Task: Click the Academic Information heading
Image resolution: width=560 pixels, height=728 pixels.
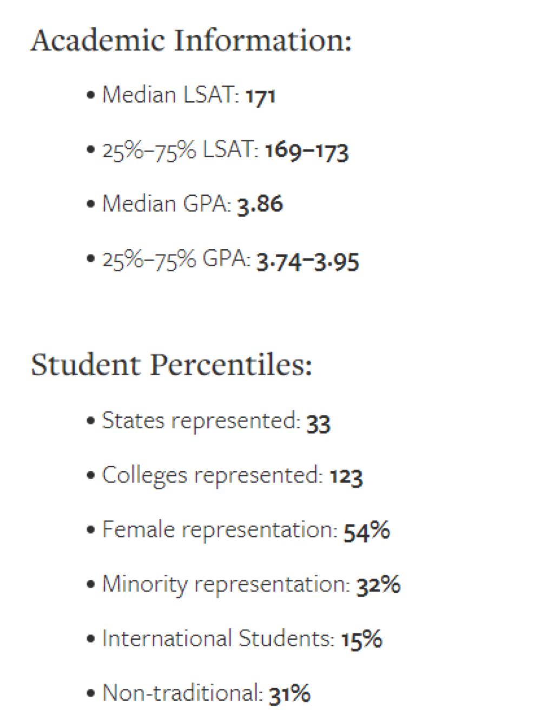Action: (x=191, y=40)
